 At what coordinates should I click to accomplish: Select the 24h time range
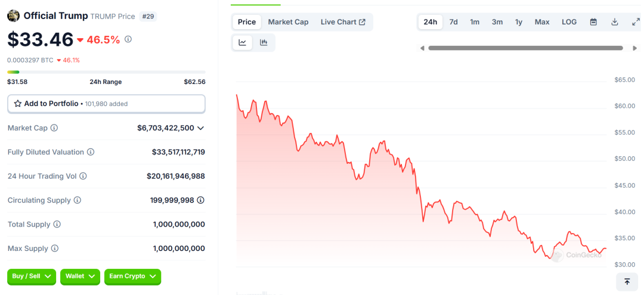coord(430,22)
